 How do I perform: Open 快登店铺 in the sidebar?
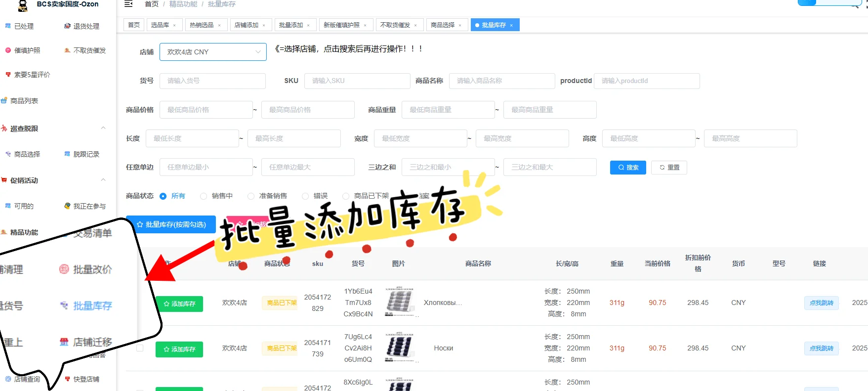tap(82, 379)
